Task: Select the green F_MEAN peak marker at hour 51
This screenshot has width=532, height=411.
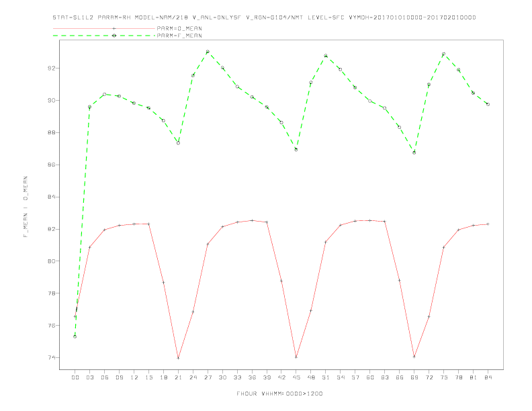Action: 326,56
